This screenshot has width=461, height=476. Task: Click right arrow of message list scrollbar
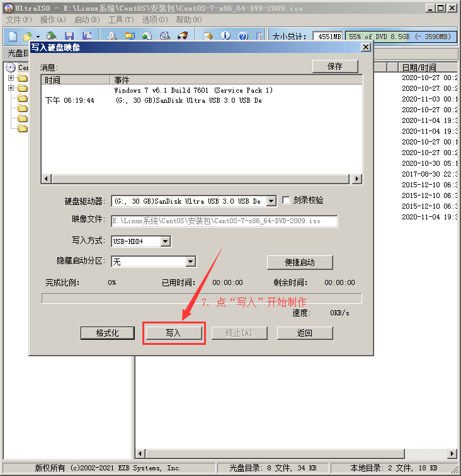tap(357, 179)
